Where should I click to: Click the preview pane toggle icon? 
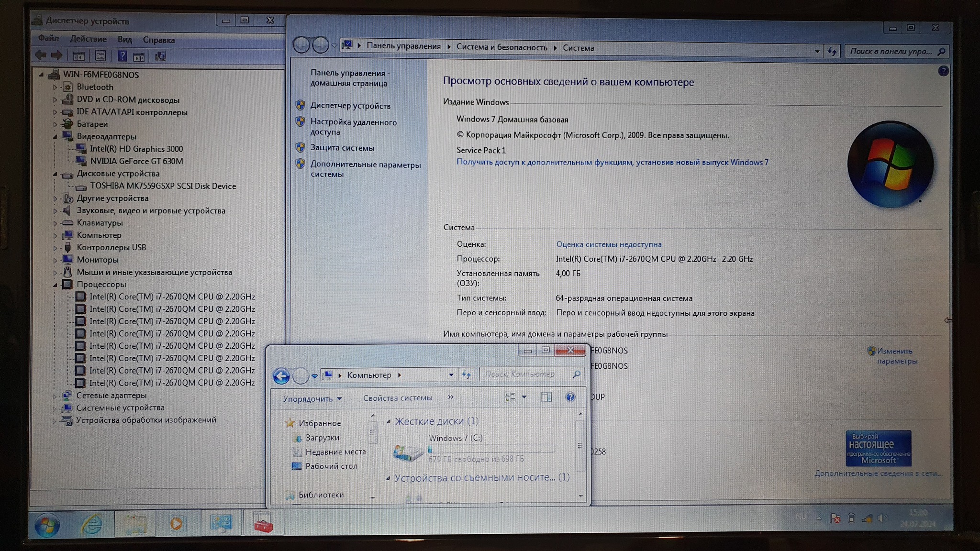click(x=546, y=397)
